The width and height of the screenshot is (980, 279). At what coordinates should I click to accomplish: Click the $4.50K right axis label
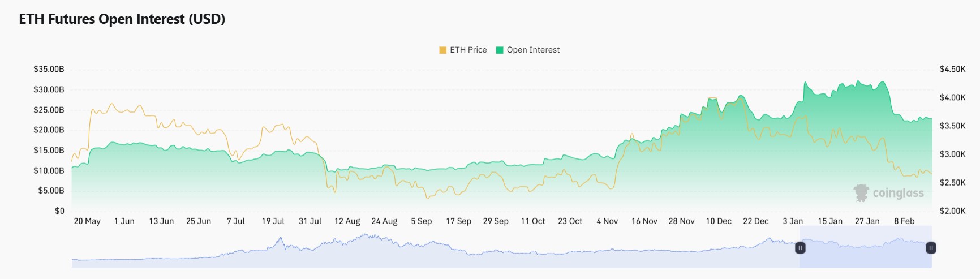pos(952,69)
